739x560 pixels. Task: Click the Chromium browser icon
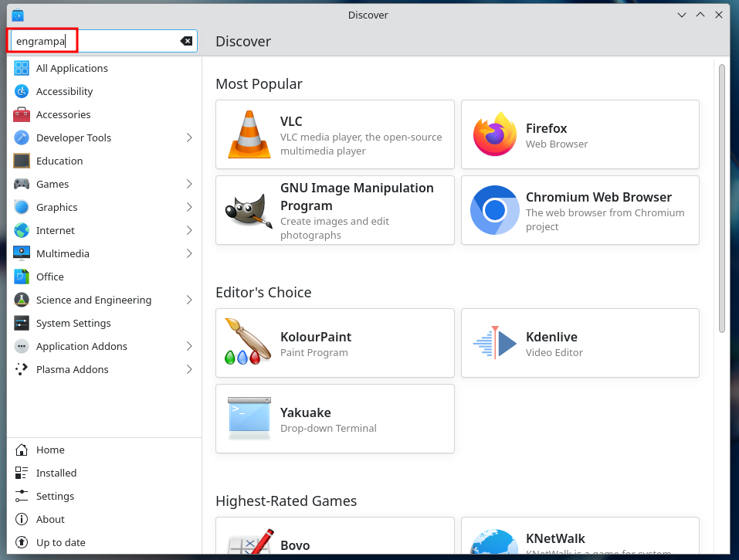click(494, 210)
